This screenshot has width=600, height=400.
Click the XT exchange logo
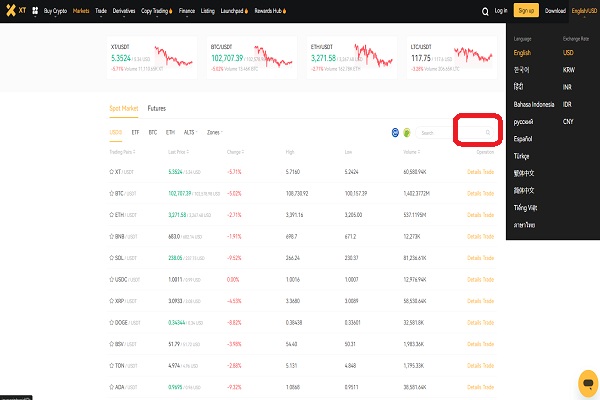coord(16,10)
